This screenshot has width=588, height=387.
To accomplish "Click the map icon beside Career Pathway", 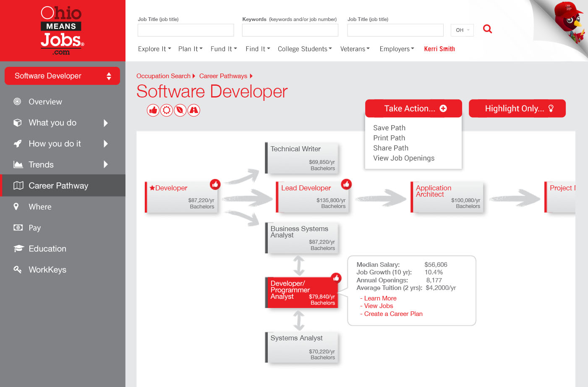I will (18, 185).
